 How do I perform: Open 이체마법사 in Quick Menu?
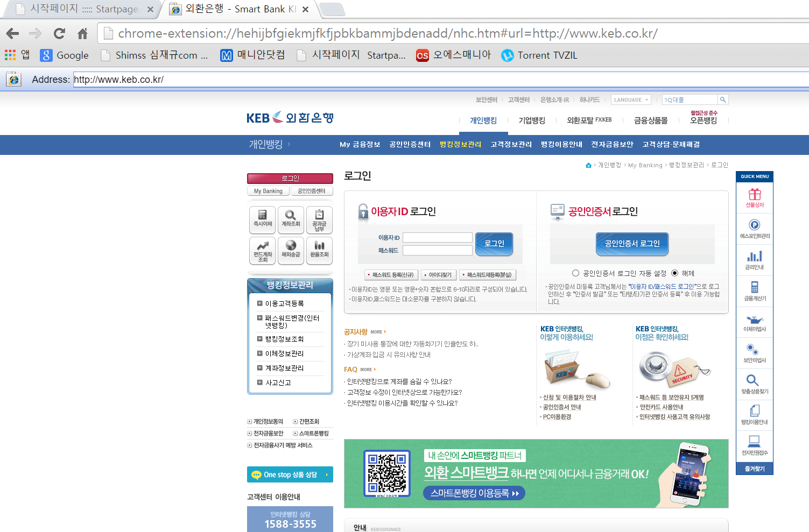pos(755,322)
